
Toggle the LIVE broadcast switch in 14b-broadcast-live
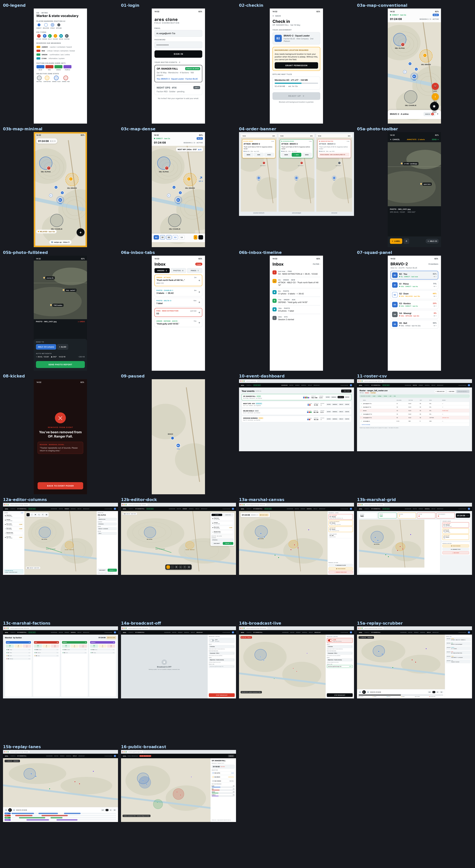tap(330, 641)
